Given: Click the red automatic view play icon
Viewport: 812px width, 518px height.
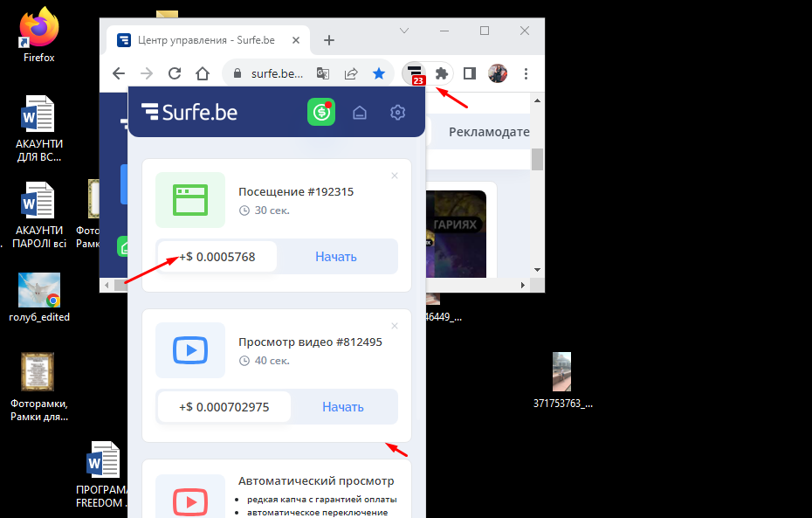Looking at the screenshot, I should [x=190, y=501].
